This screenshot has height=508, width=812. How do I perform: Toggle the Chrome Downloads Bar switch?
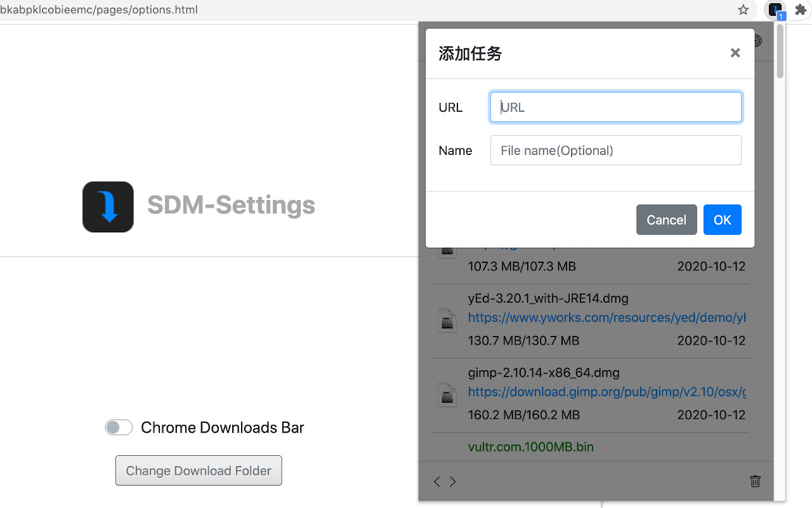(x=119, y=427)
